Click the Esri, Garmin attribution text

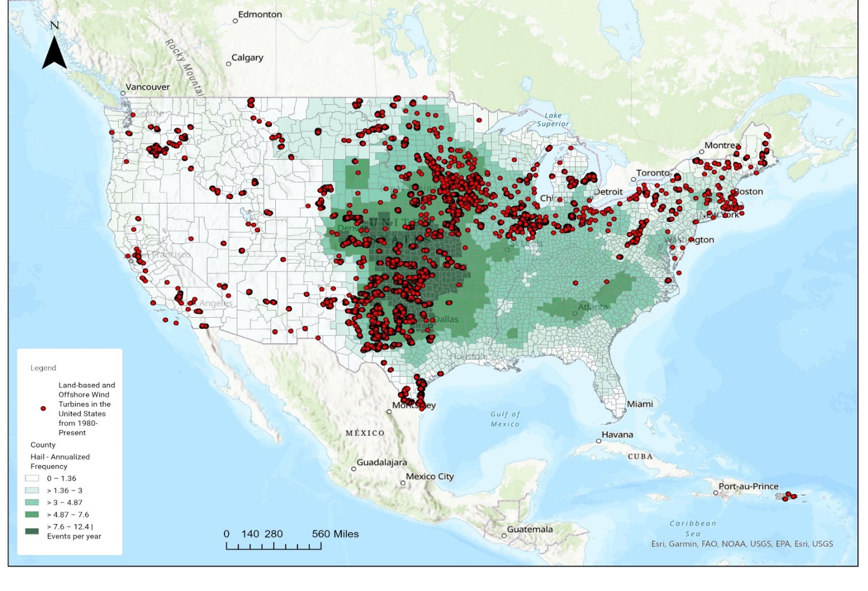[742, 544]
